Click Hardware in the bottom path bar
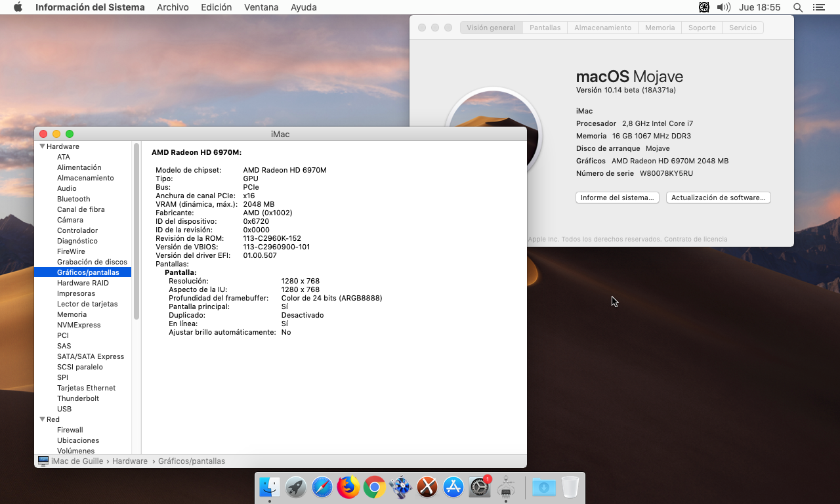The image size is (840, 504). pyautogui.click(x=130, y=461)
